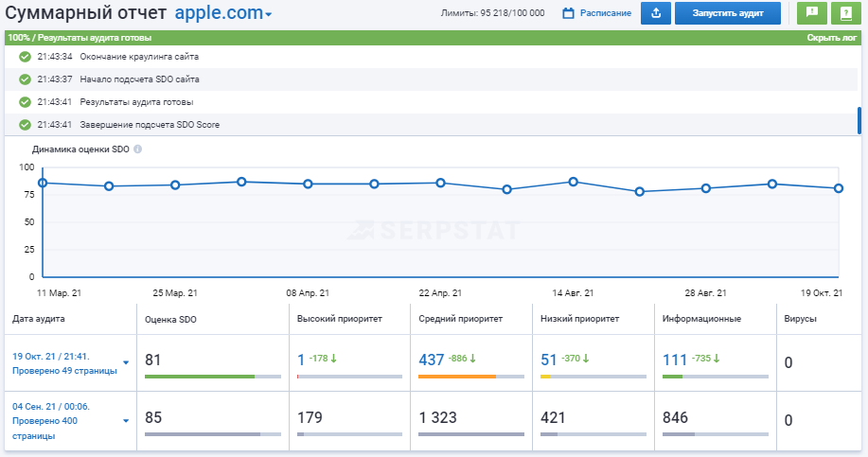
Task: Expand the apple.com domain dropdown
Action: pyautogui.click(x=269, y=15)
